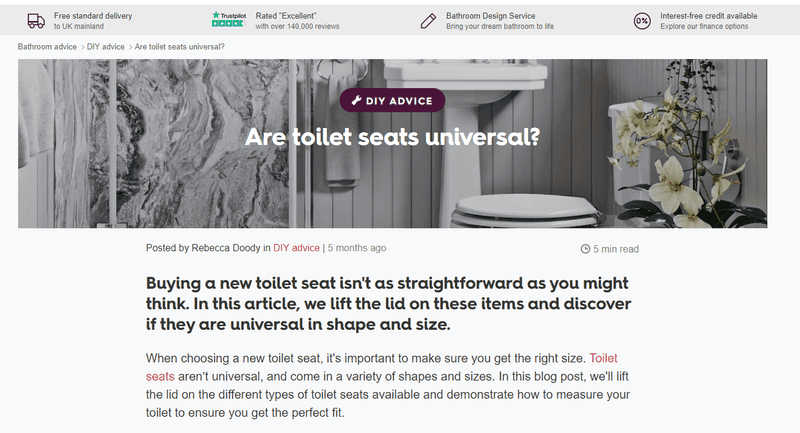Click the Trustpilot star rating logo
This screenshot has width=800, height=433.
(229, 19)
